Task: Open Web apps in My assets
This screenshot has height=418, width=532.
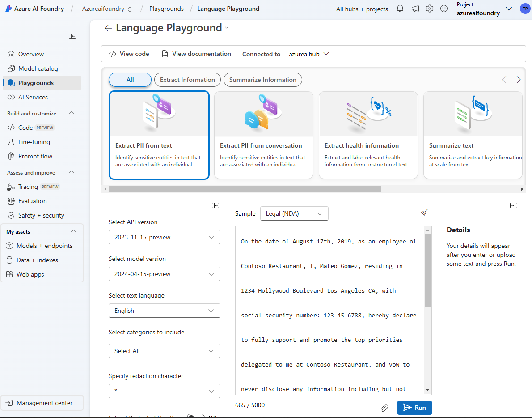Action: tap(42, 274)
